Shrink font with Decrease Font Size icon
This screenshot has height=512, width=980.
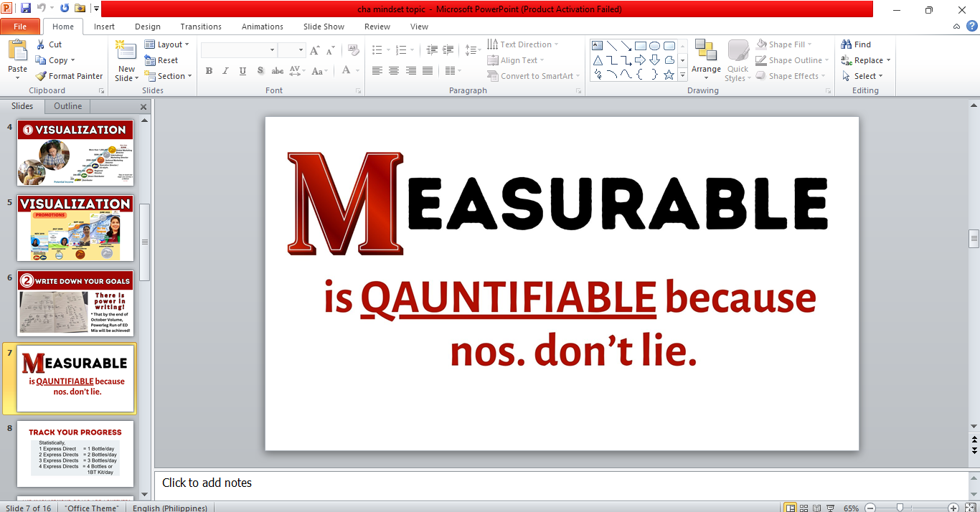331,50
